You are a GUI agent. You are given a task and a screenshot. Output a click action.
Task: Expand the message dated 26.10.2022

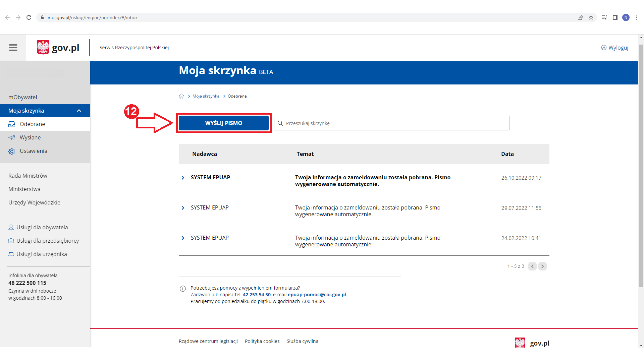183,178
